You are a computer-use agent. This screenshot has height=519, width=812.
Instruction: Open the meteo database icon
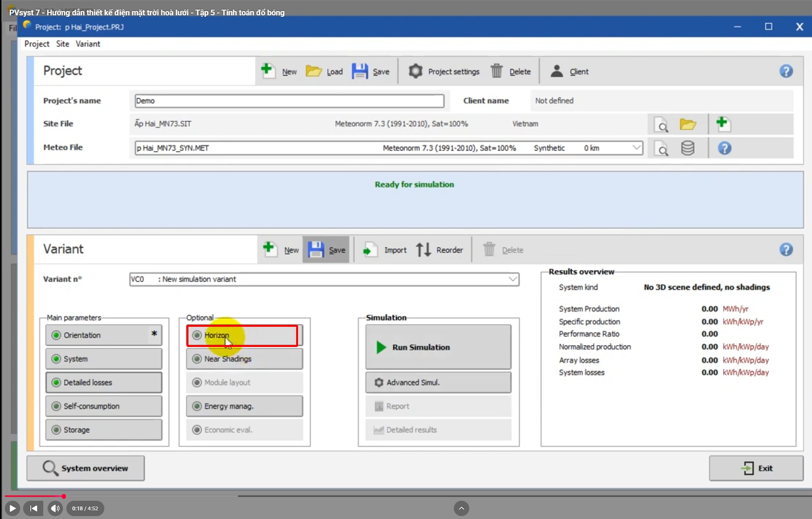(688, 148)
